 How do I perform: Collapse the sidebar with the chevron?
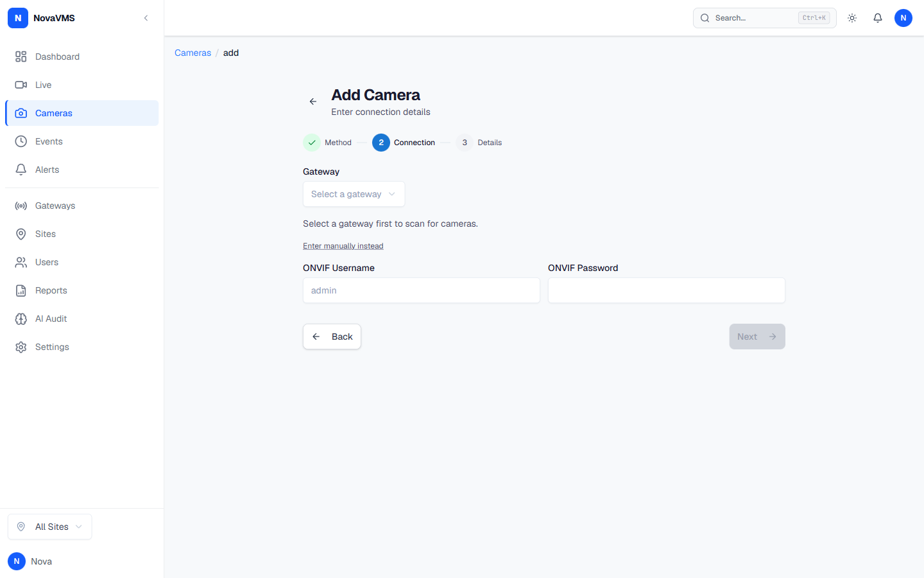pos(146,18)
